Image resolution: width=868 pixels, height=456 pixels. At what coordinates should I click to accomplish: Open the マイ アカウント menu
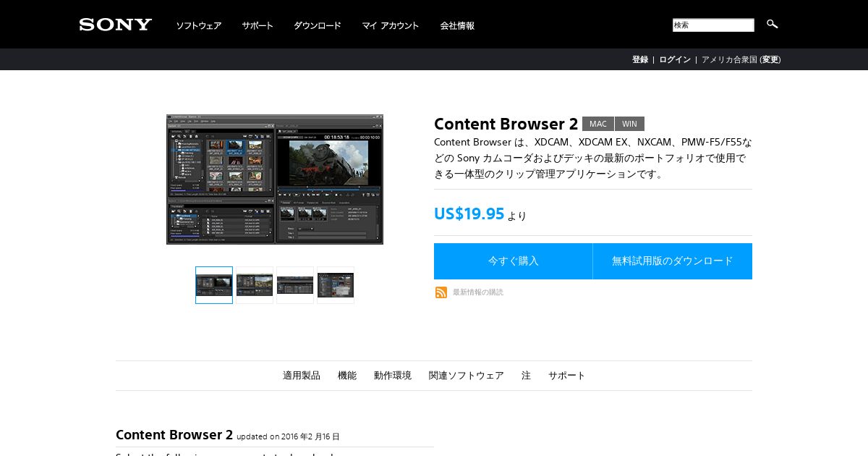click(x=391, y=25)
